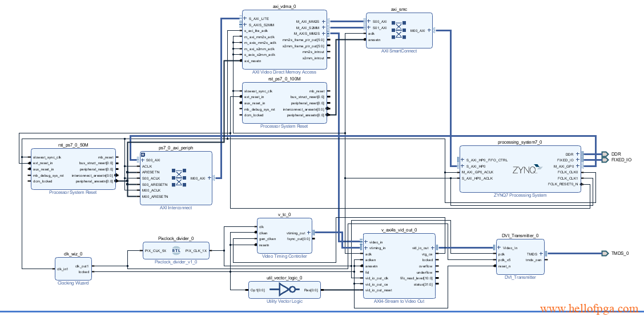This screenshot has width=644, height=317.
Task: Expand the M_AXI_GP0 interface on the ZYNQ block
Action: [x=578, y=166]
